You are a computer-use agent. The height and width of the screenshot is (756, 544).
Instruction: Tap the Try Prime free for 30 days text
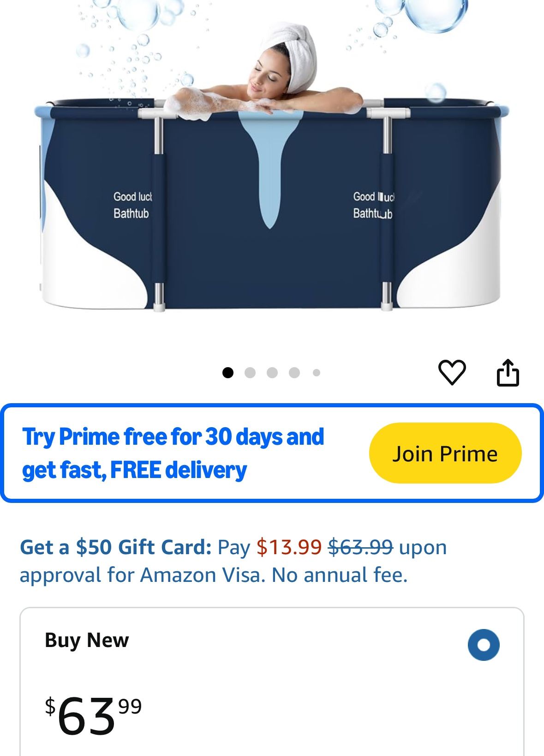point(173,437)
